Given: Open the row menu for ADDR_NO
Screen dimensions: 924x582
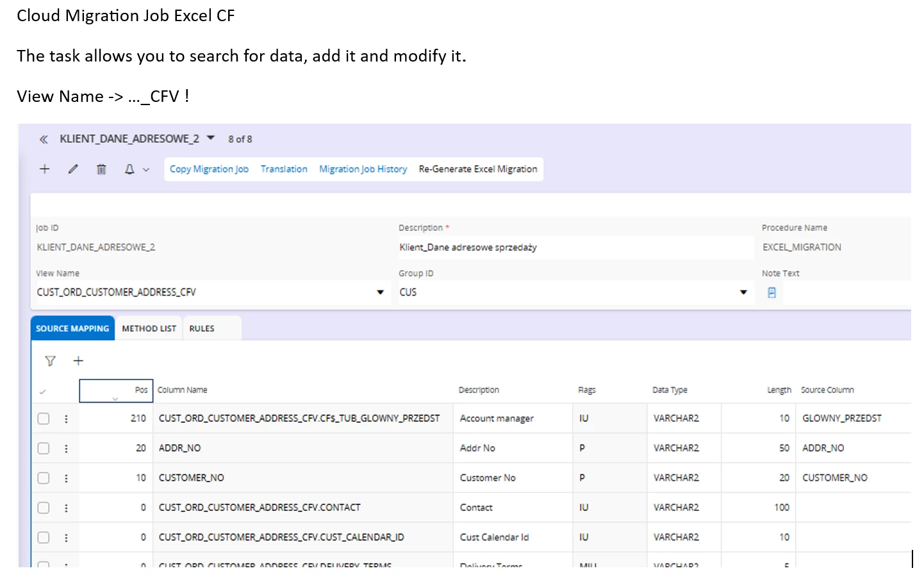Looking at the screenshot, I should (66, 449).
